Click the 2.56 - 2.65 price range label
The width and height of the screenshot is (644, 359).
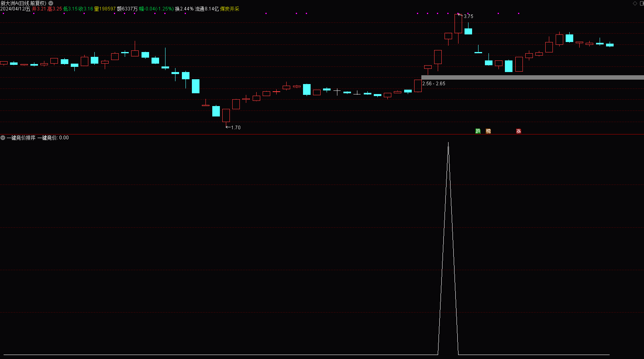(434, 84)
